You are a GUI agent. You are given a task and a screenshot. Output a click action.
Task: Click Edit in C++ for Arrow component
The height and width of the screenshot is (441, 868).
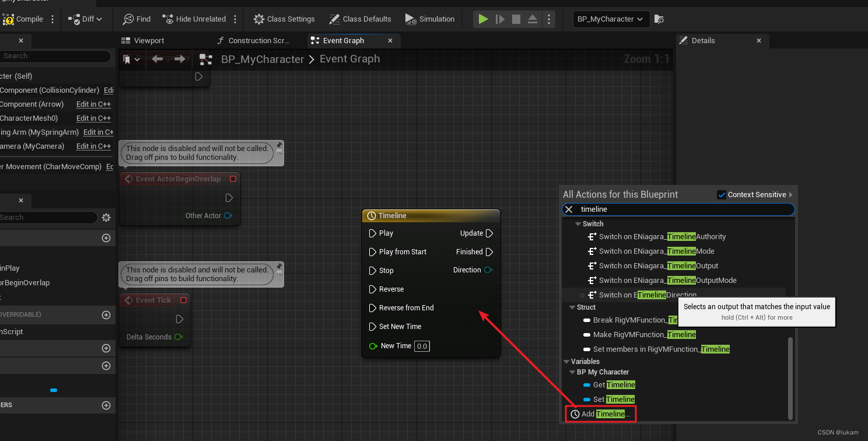point(93,104)
